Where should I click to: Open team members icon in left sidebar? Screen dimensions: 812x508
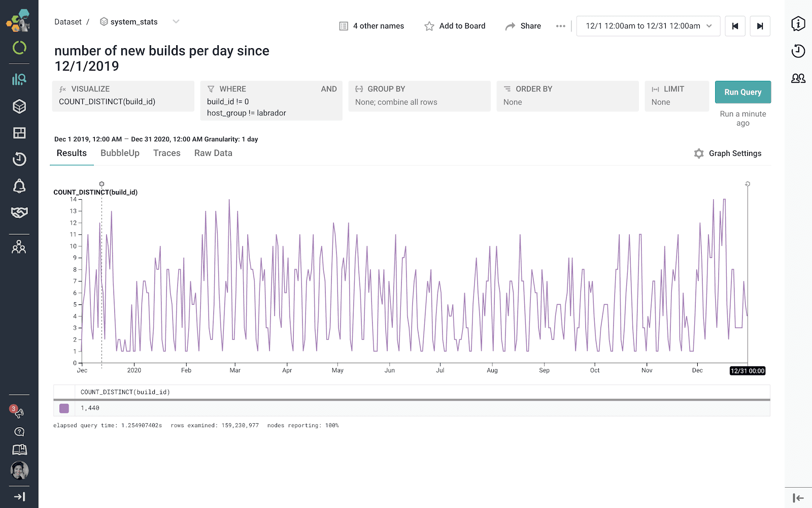(19, 247)
